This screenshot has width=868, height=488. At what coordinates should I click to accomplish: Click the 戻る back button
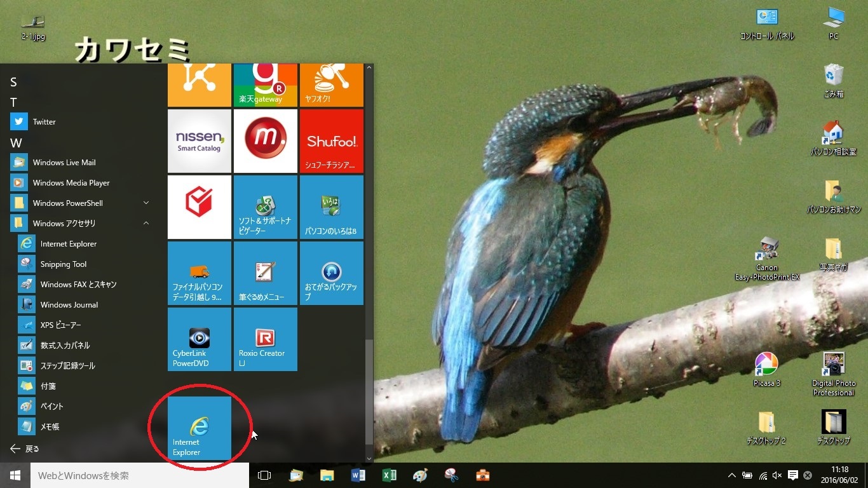click(x=25, y=449)
